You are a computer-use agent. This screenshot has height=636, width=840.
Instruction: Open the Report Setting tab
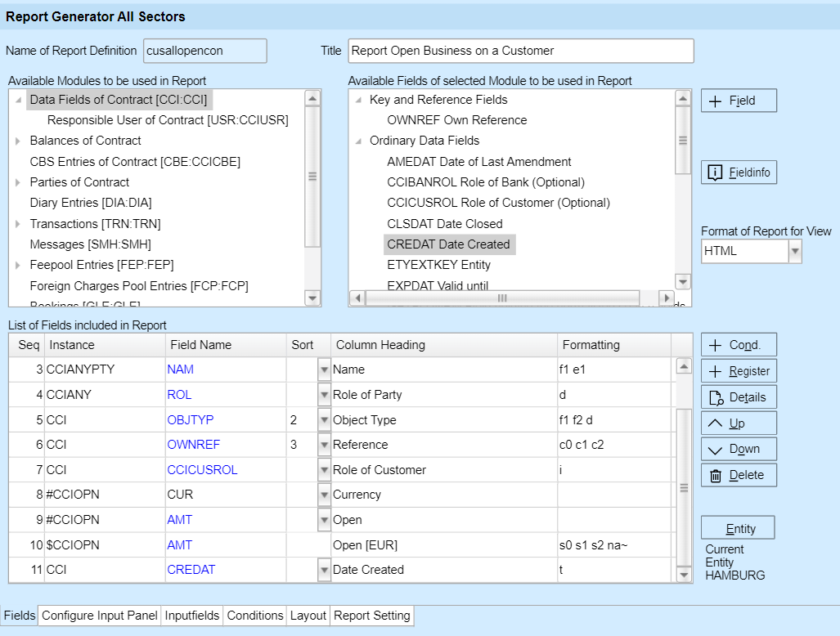(x=372, y=616)
